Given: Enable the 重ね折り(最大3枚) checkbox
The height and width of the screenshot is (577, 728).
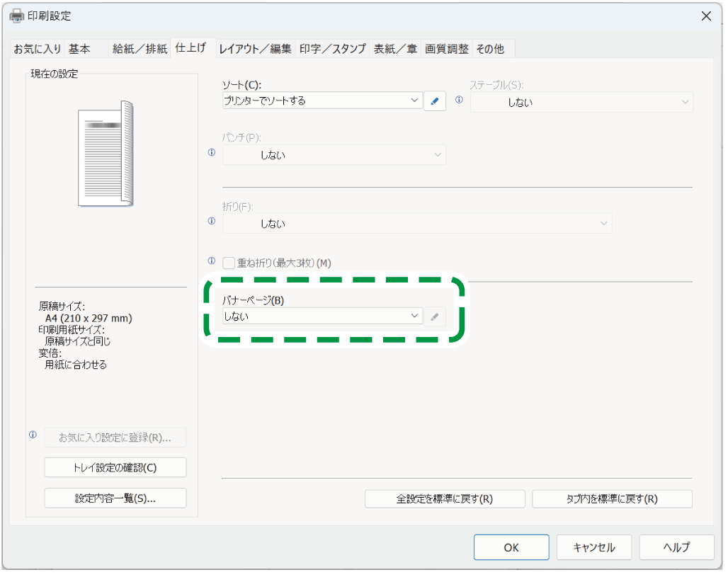Looking at the screenshot, I should click(x=229, y=263).
